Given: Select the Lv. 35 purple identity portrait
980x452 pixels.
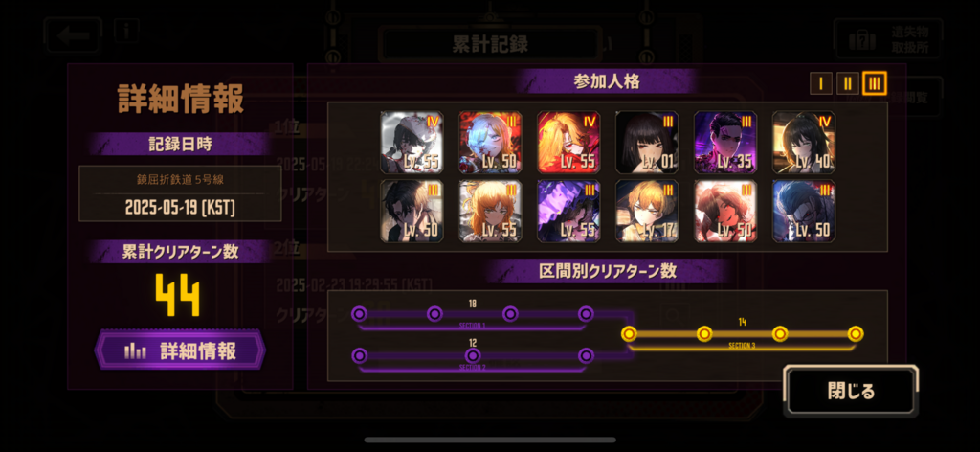Looking at the screenshot, I should pos(725,143).
